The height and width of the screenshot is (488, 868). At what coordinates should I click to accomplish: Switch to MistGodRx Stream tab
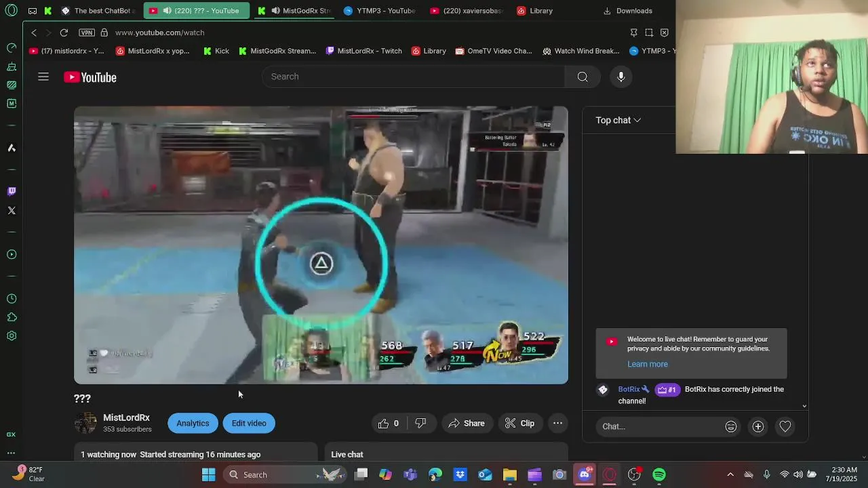click(294, 11)
